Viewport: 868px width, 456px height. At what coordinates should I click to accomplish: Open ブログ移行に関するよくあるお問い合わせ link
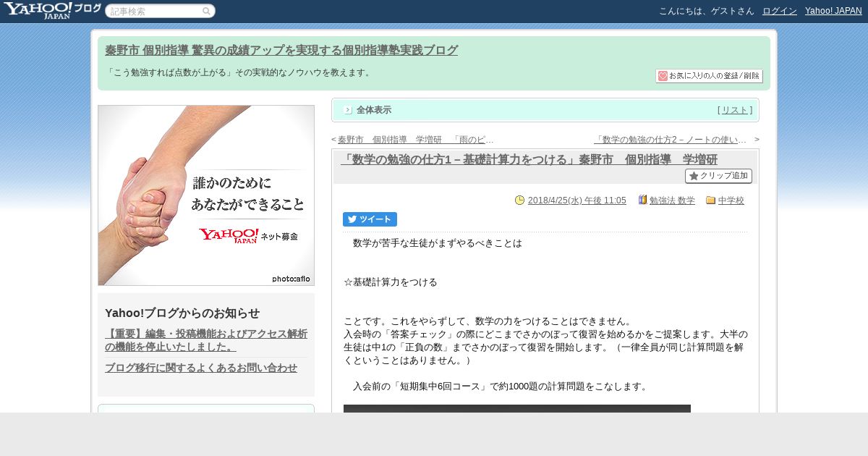201,368
